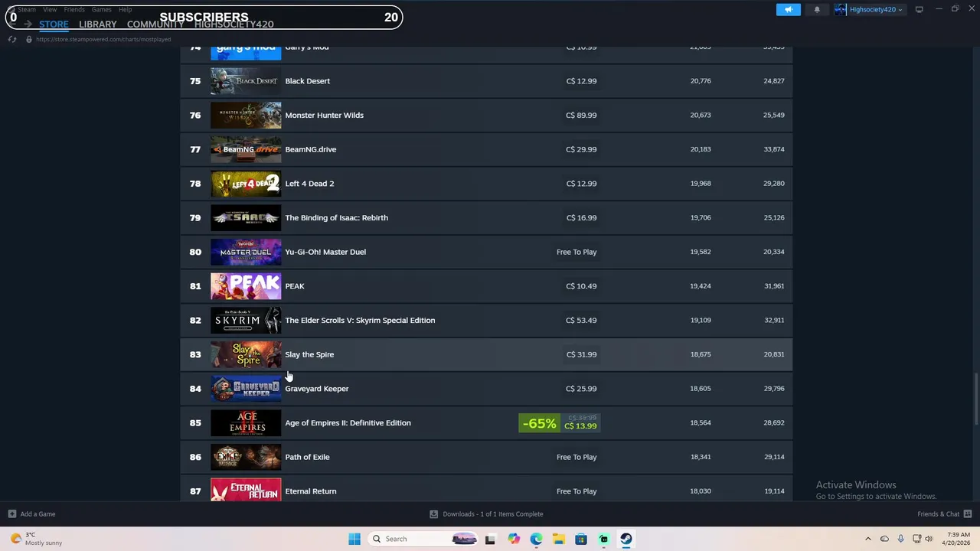Screen dimensions: 980x551
Task: Open Copilot from the taskbar
Action: coord(513,539)
